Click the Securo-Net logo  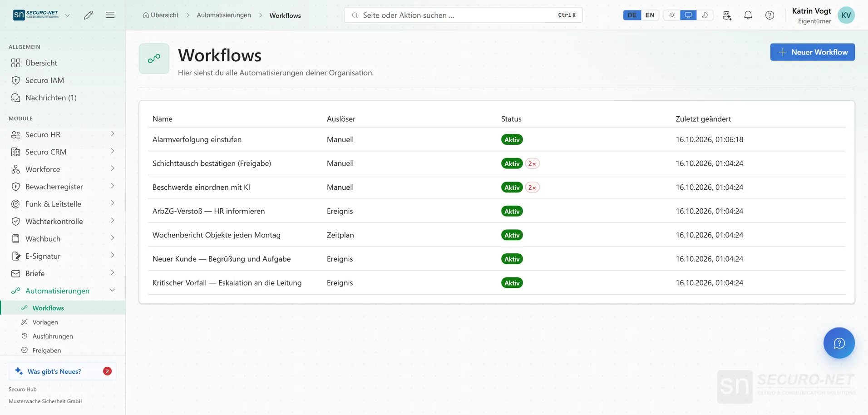pos(36,15)
